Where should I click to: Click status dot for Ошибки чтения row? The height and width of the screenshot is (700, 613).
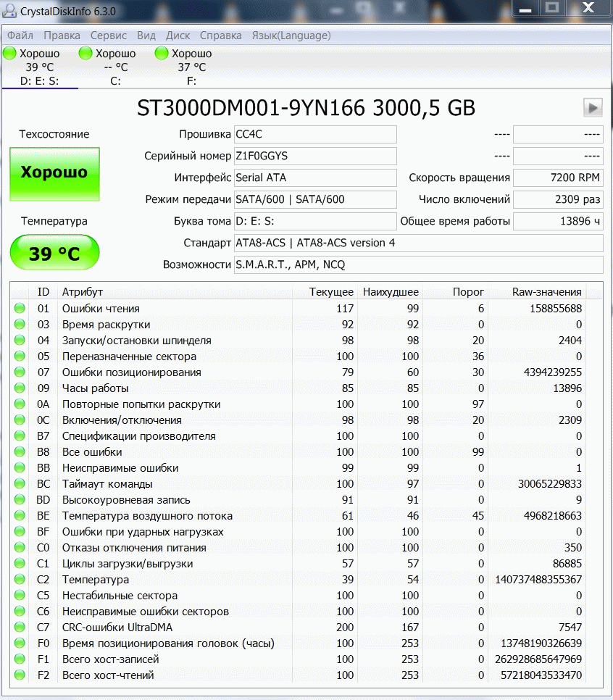point(20,308)
